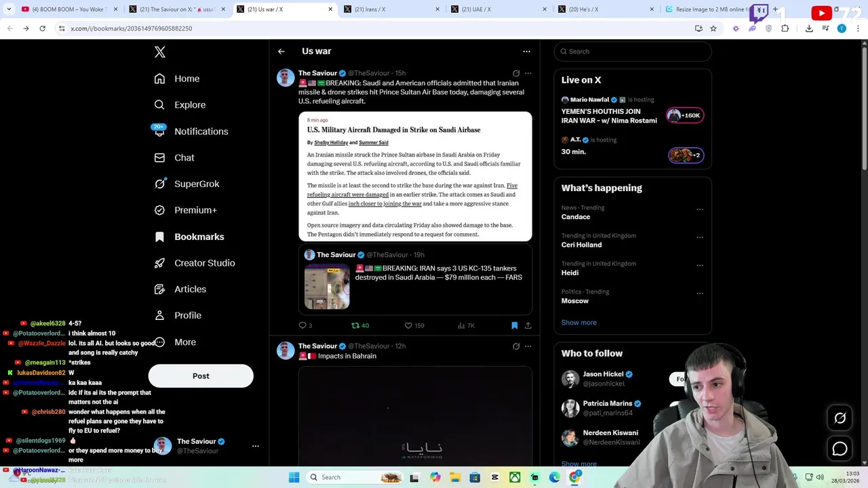The width and height of the screenshot is (868, 488).
Task: Repost the post with 40 reposts
Action: pyautogui.click(x=360, y=326)
